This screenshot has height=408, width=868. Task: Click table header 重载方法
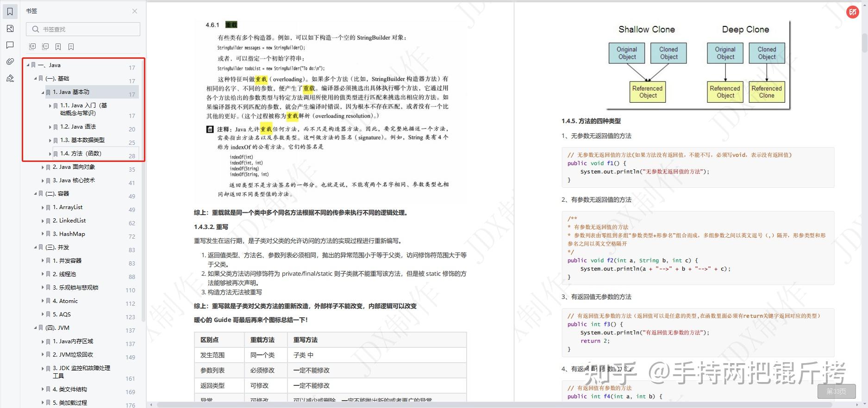click(x=262, y=340)
